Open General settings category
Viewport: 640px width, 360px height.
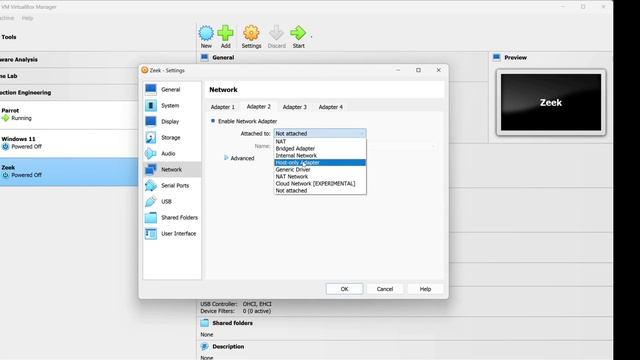point(172,89)
